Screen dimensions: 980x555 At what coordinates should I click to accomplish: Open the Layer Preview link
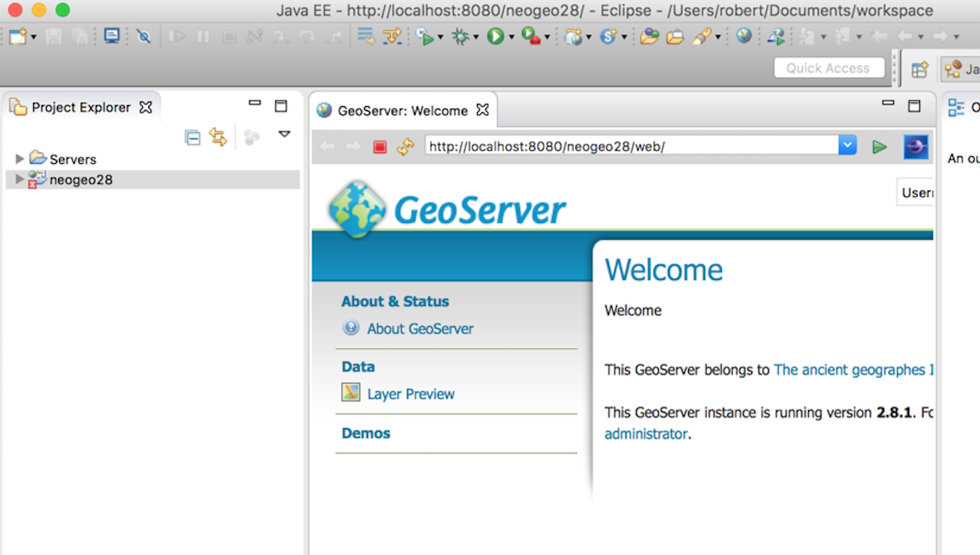tap(411, 394)
